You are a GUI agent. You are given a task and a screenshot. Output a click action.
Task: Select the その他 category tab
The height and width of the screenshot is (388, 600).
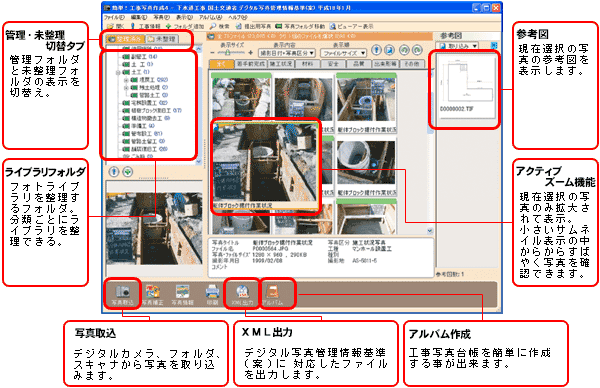click(412, 64)
